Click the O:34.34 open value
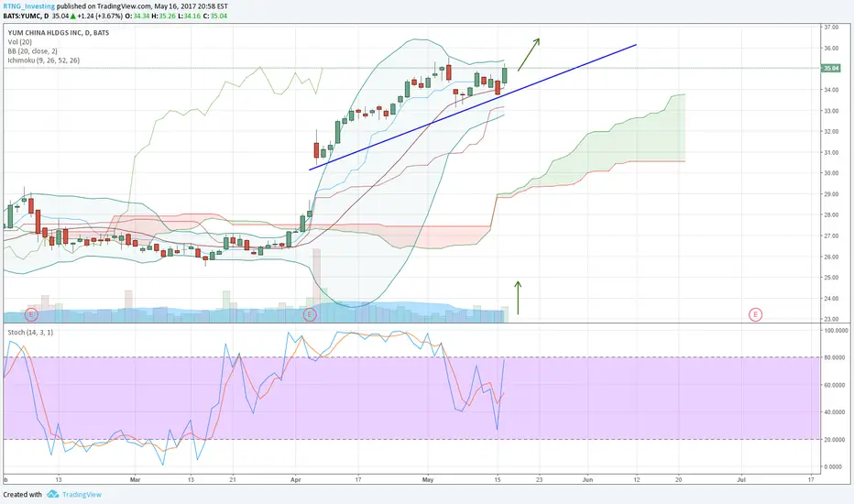 [137, 16]
